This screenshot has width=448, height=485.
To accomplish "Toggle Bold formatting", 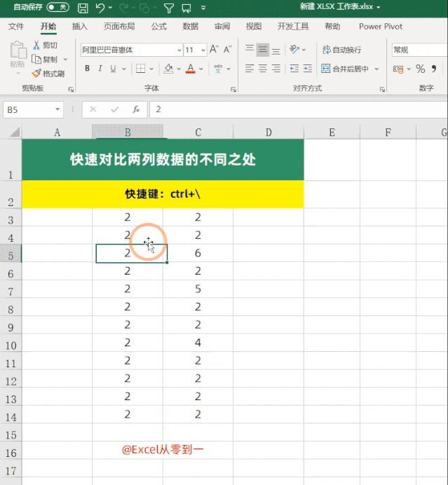I will 87,69.
